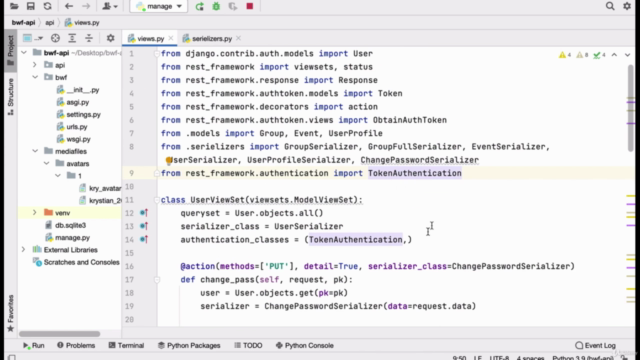640x360 pixels.
Task: Fold the import block at line 1
Action: pyautogui.click(x=156, y=53)
